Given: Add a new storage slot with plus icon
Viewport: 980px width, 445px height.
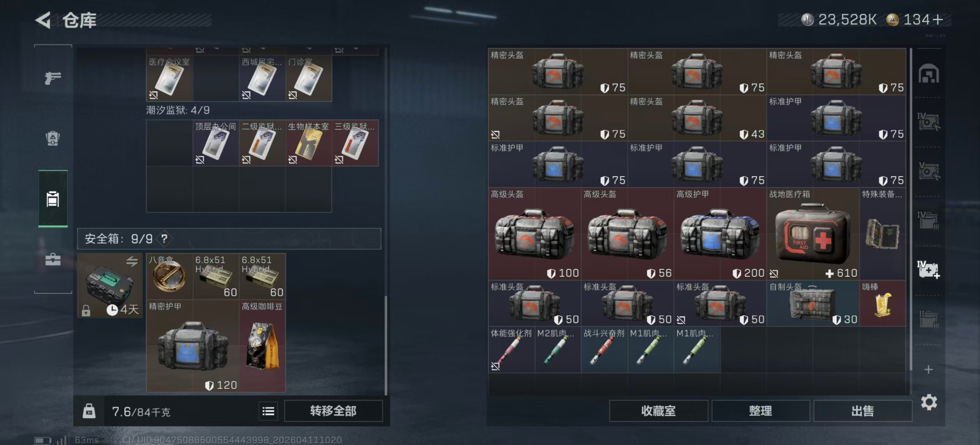Looking at the screenshot, I should (928, 369).
